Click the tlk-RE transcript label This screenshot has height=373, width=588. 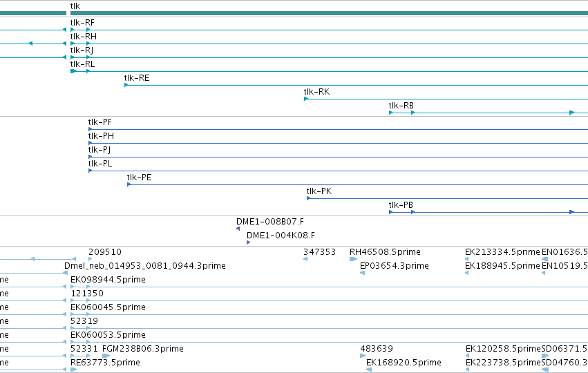pyautogui.click(x=137, y=78)
